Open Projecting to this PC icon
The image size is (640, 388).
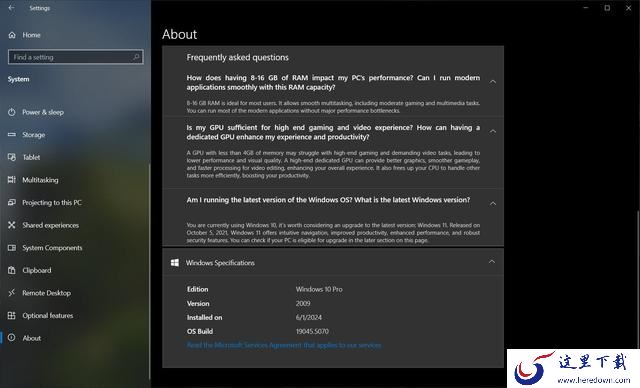pyautogui.click(x=12, y=202)
